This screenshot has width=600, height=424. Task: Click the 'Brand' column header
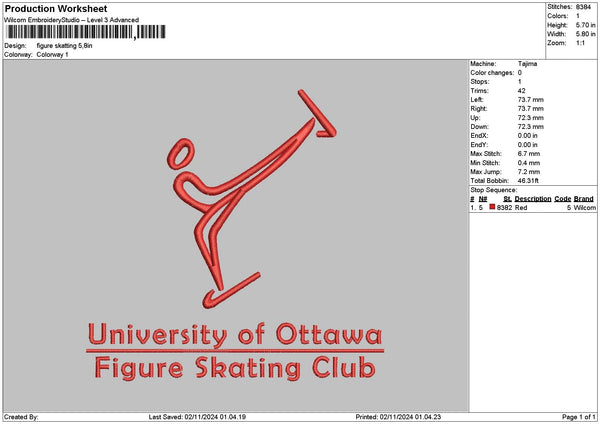[x=584, y=199]
